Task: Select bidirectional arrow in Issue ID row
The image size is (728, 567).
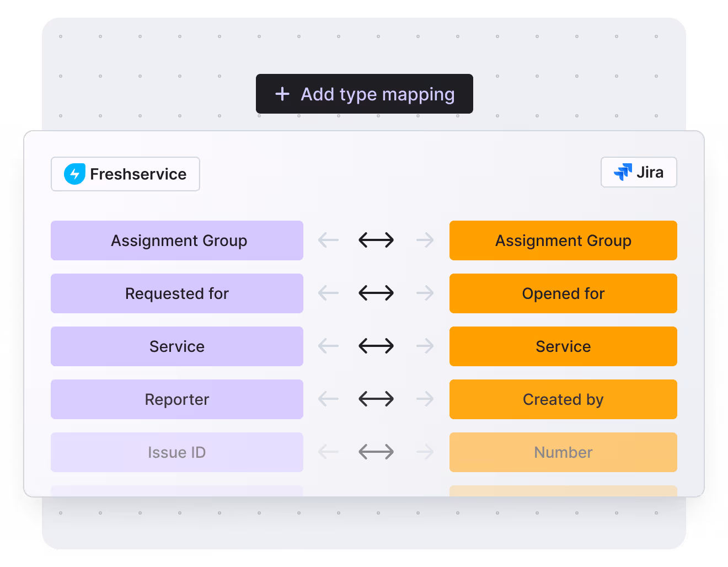Action: click(376, 452)
